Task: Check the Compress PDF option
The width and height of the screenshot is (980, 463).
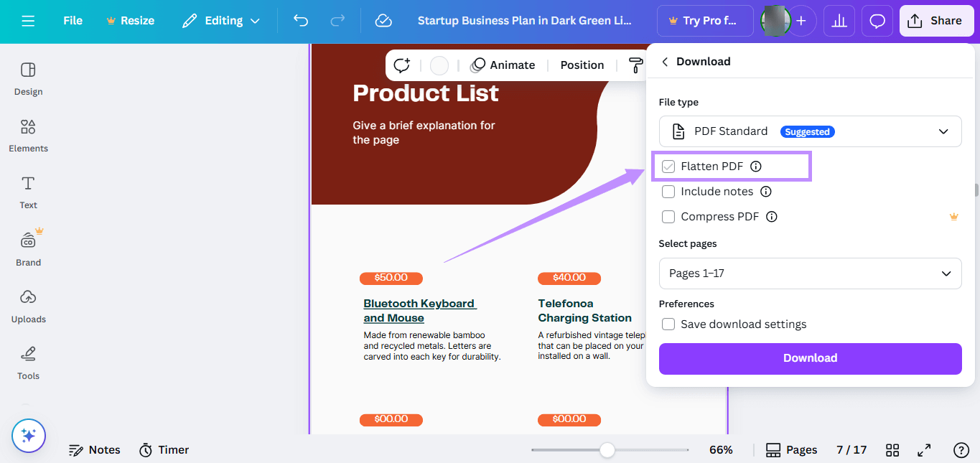Action: coord(668,216)
